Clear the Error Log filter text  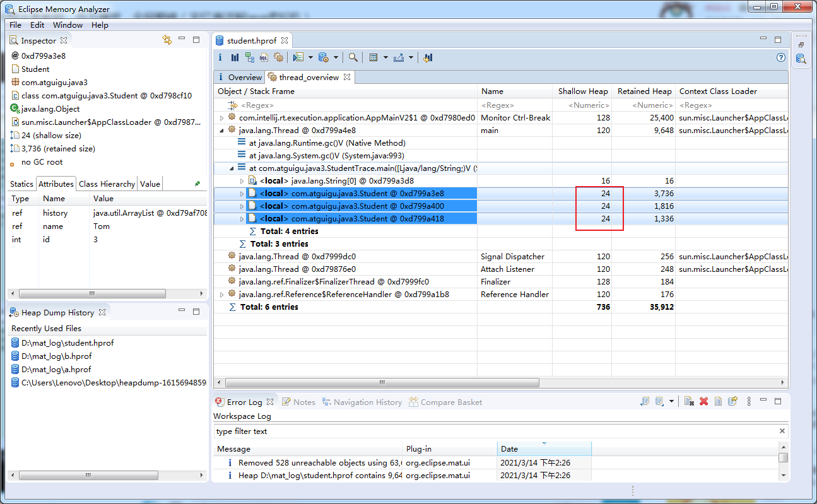(x=782, y=431)
